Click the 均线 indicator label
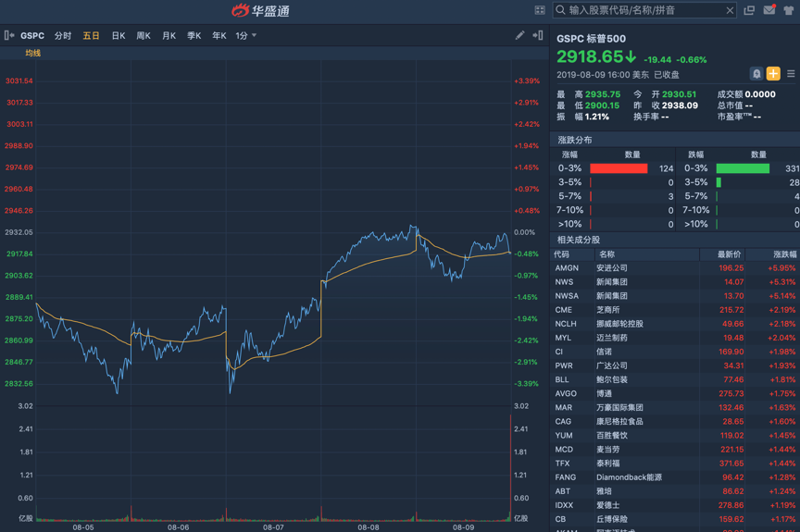The image size is (800, 532). coord(33,53)
